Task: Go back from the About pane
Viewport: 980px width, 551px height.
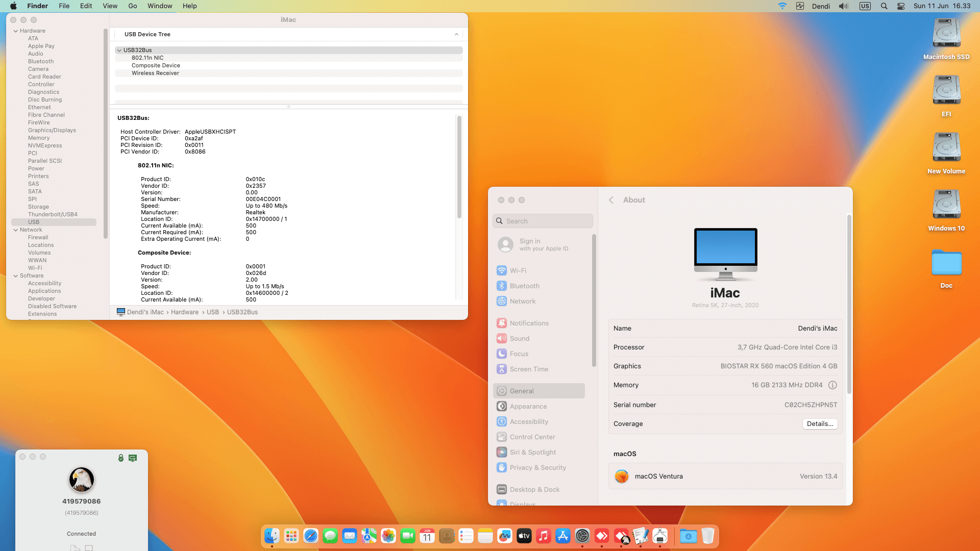Action: [611, 200]
